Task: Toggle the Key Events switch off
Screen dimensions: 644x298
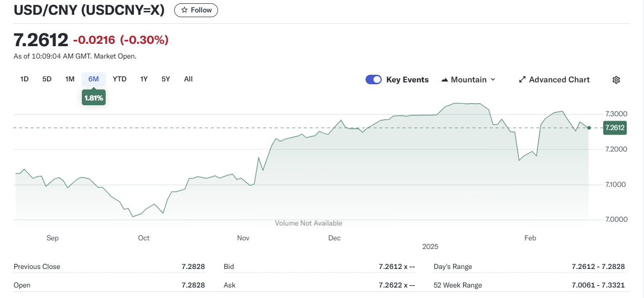Action: point(374,79)
